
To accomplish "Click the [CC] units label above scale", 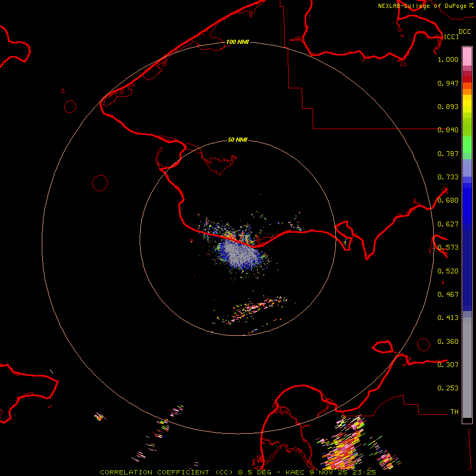I will 451,36.
